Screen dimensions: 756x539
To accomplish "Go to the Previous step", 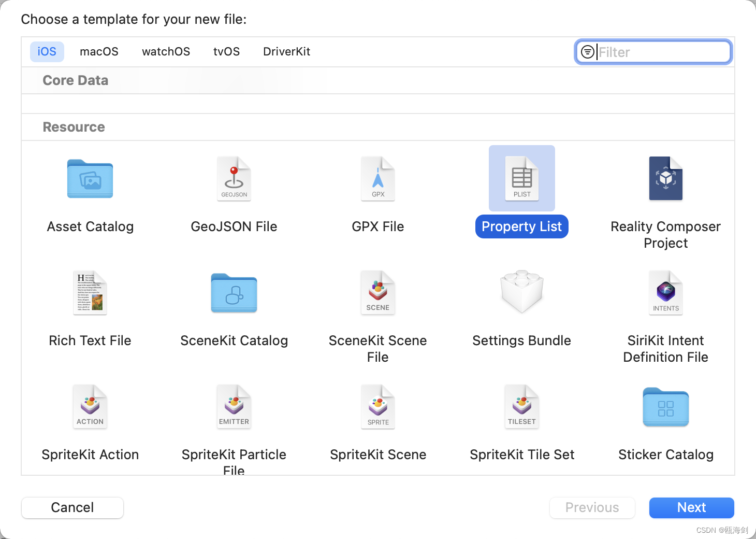I will click(592, 507).
